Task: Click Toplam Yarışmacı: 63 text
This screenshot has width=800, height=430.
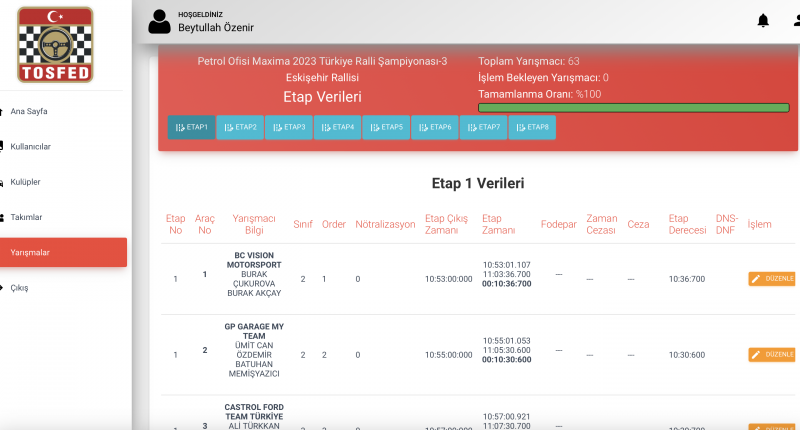Action: pos(529,61)
